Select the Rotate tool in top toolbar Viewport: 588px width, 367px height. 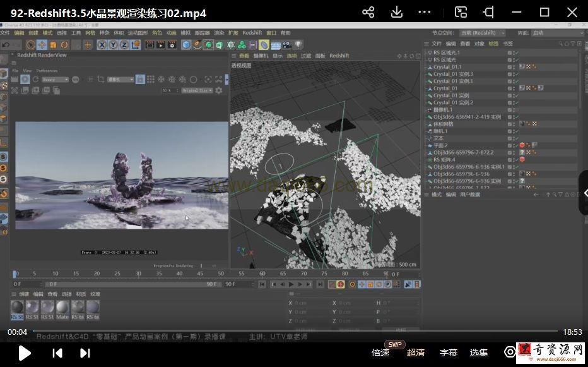point(64,45)
